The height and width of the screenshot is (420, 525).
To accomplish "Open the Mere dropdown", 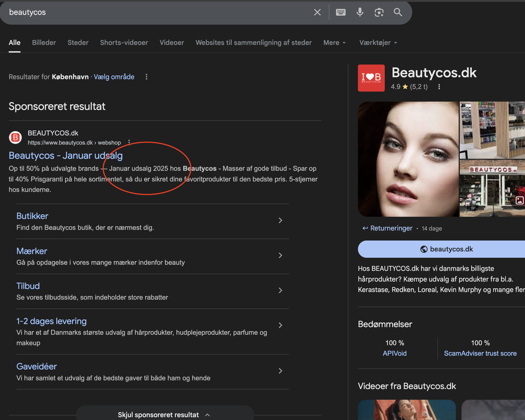I will 335,43.
